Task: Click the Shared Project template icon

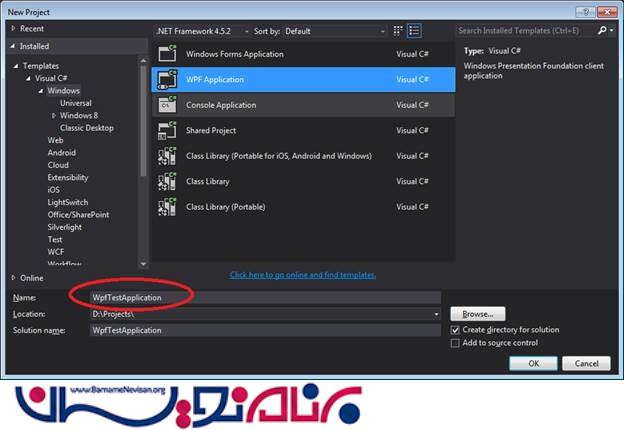Action: (x=167, y=130)
